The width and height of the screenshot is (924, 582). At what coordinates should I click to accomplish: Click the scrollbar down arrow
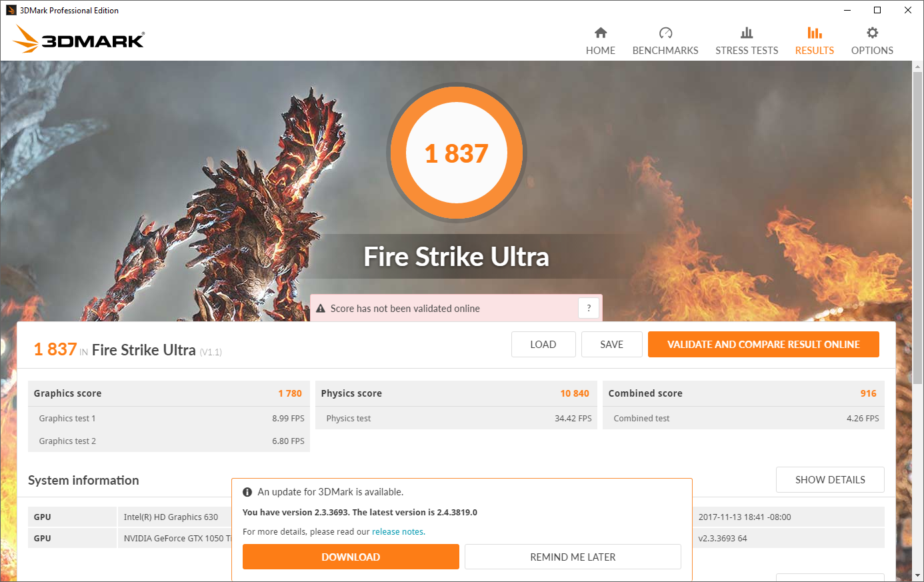pyautogui.click(x=918, y=575)
